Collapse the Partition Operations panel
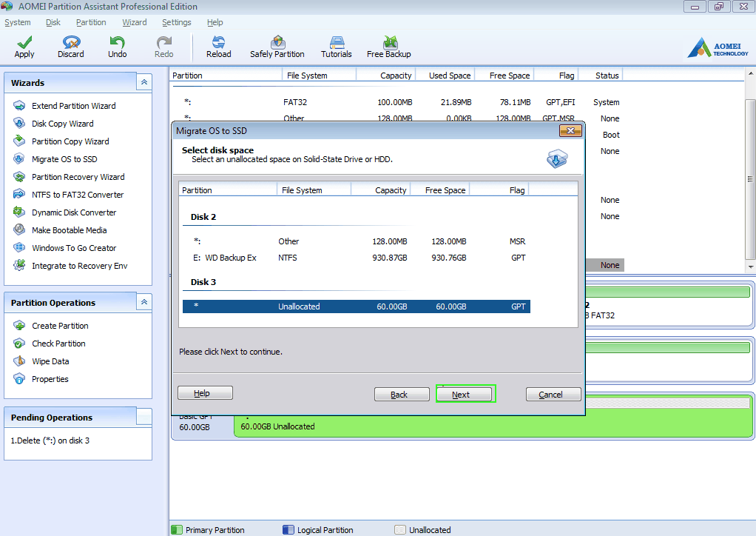 click(144, 303)
